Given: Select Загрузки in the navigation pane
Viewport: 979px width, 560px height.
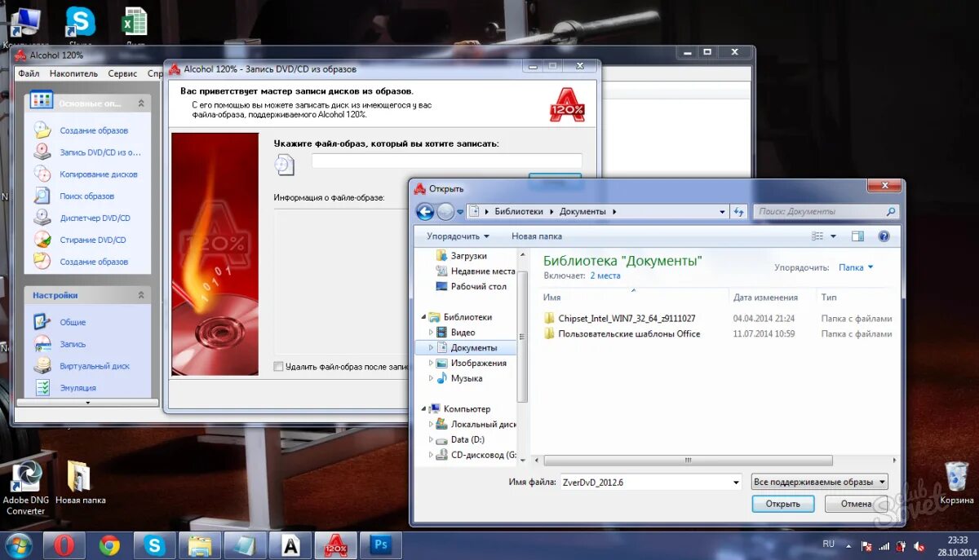Looking at the screenshot, I should pyautogui.click(x=468, y=256).
